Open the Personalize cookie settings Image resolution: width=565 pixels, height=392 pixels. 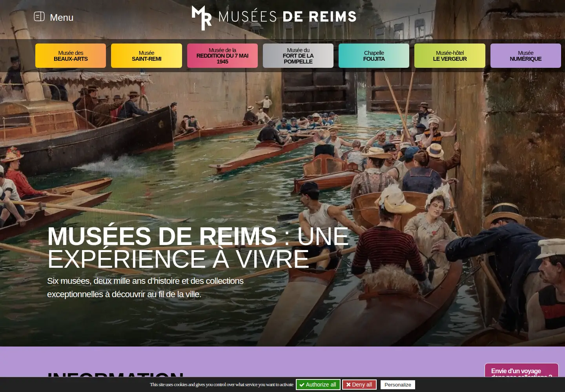click(x=398, y=385)
